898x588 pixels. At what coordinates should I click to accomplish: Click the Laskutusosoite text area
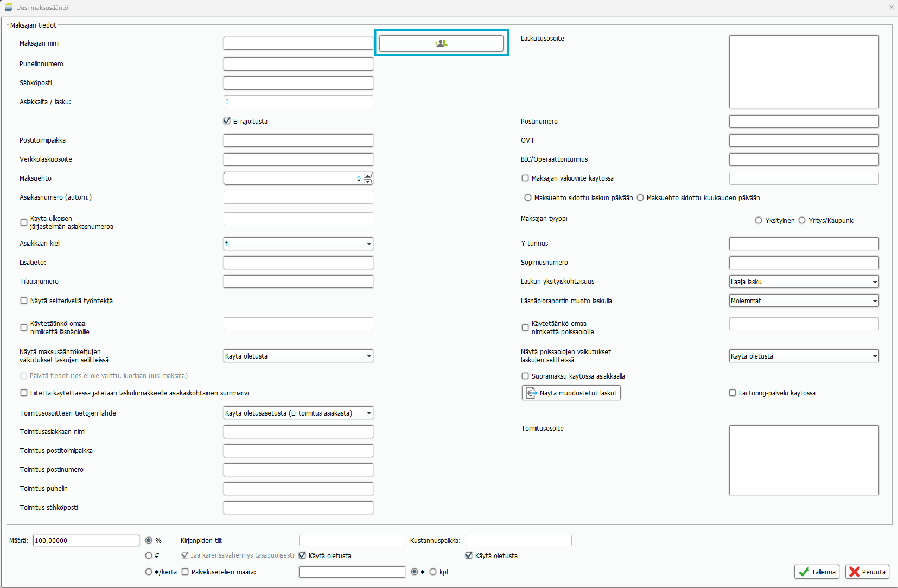pyautogui.click(x=804, y=72)
